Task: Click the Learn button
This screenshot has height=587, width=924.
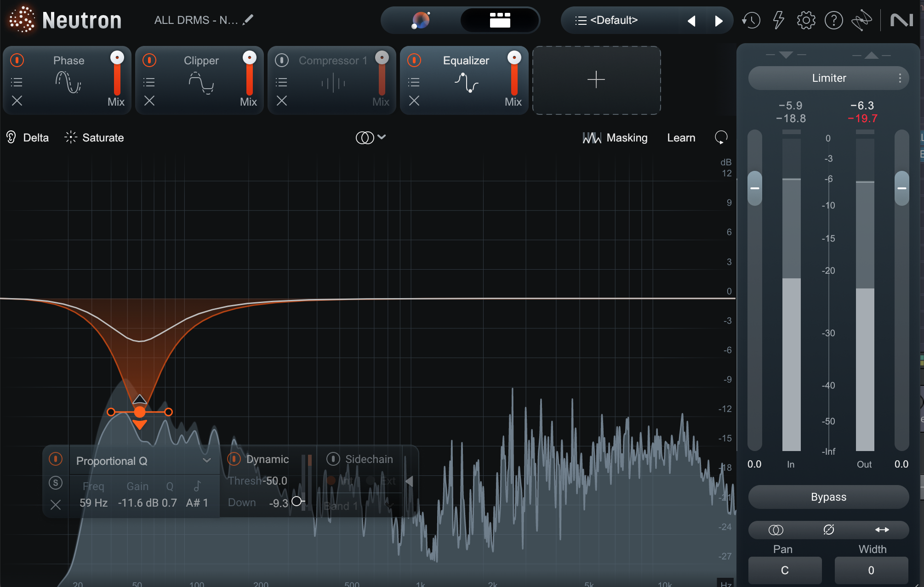Action: (681, 138)
